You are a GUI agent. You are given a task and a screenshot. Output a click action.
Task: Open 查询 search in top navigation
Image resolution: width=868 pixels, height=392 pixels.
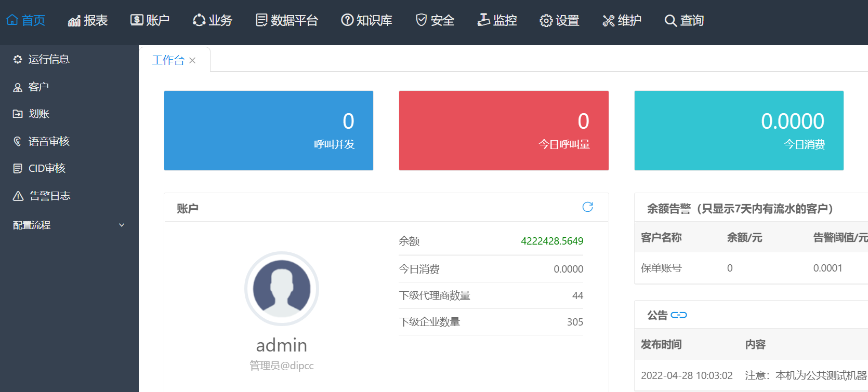click(684, 20)
